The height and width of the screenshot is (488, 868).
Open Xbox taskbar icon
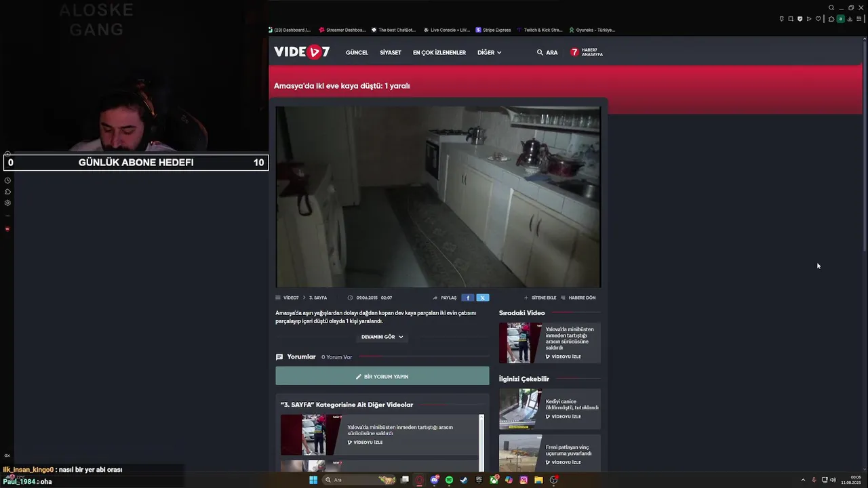click(x=494, y=480)
